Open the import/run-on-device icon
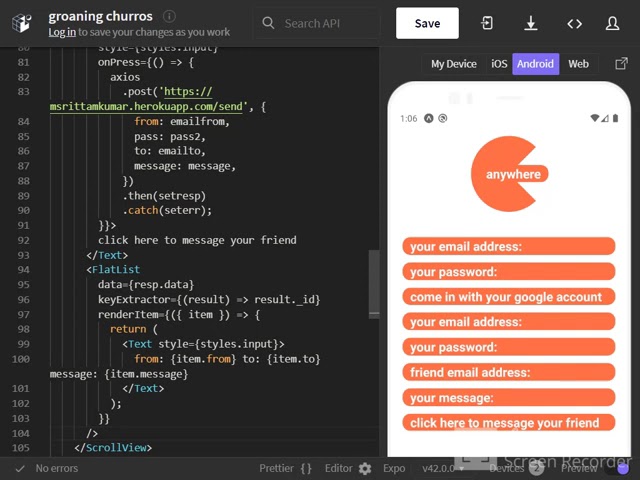640x480 pixels. coord(487,23)
